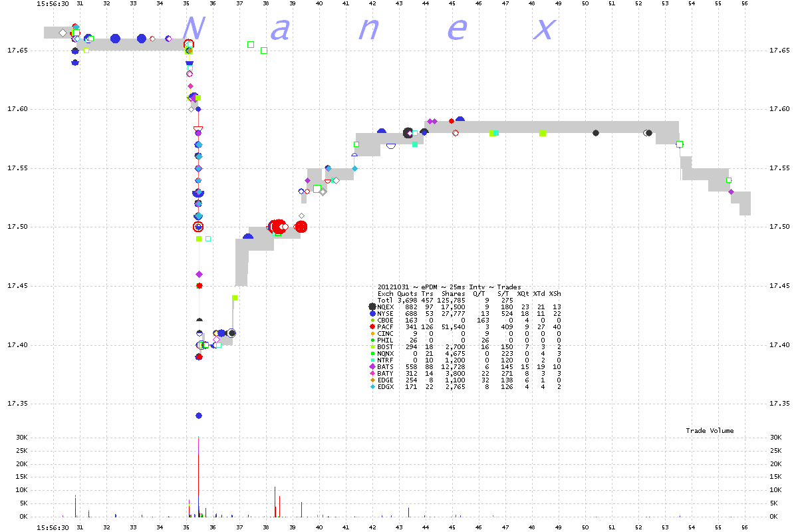Select the 'NQEX' exchange name
The height and width of the screenshot is (532, 798).
(x=386, y=307)
